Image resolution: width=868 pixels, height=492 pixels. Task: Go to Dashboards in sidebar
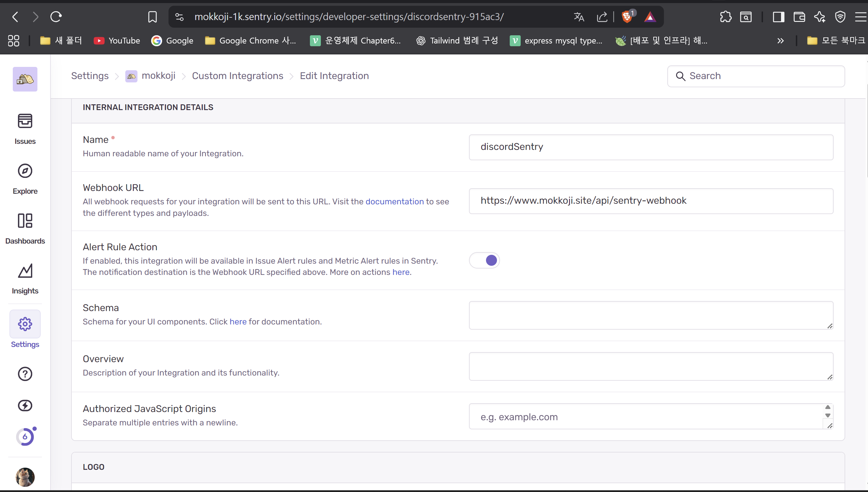[x=25, y=228]
